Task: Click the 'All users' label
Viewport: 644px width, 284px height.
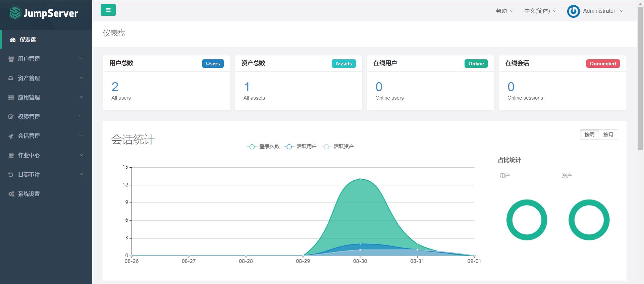Action: (121, 98)
